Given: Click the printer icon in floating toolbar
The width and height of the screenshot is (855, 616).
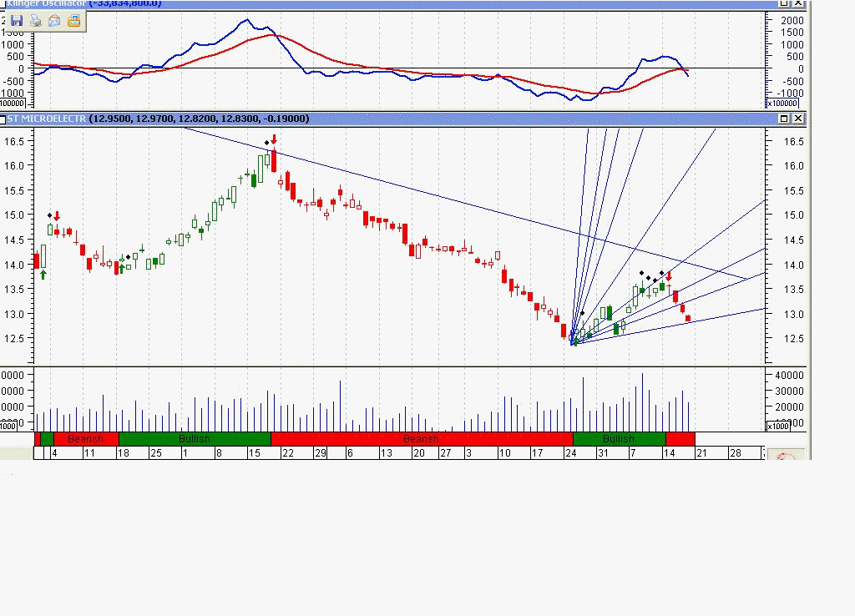Looking at the screenshot, I should (x=35, y=21).
